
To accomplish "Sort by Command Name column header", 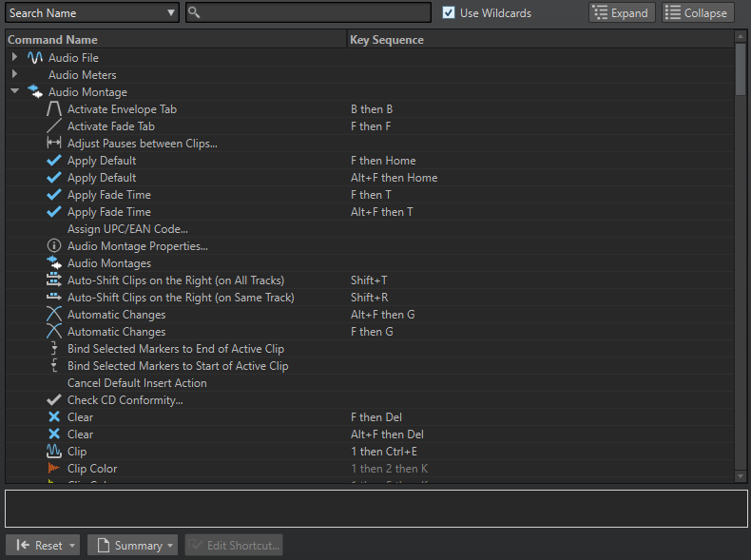I will coord(53,40).
